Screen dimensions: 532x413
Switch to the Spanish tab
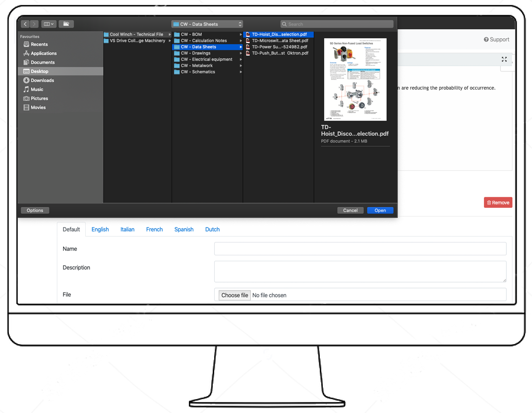click(x=184, y=230)
